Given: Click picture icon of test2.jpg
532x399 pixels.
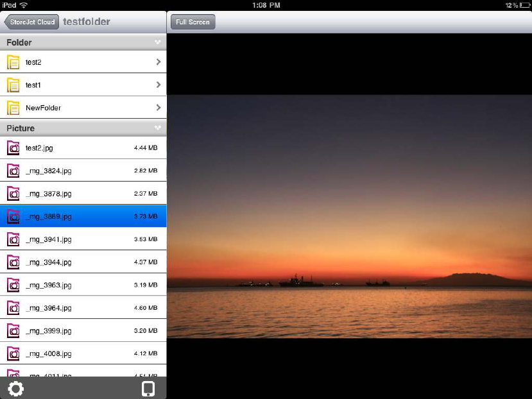Looking at the screenshot, I should [x=13, y=148].
